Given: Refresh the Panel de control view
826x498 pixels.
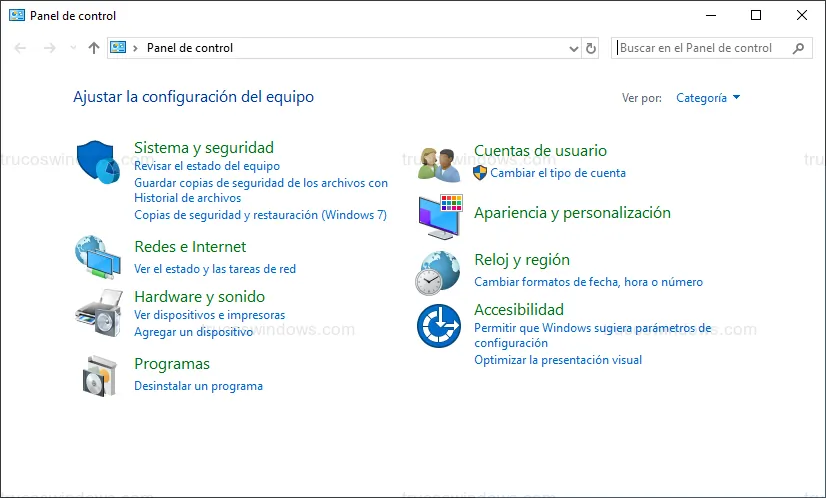Looking at the screenshot, I should [x=591, y=48].
